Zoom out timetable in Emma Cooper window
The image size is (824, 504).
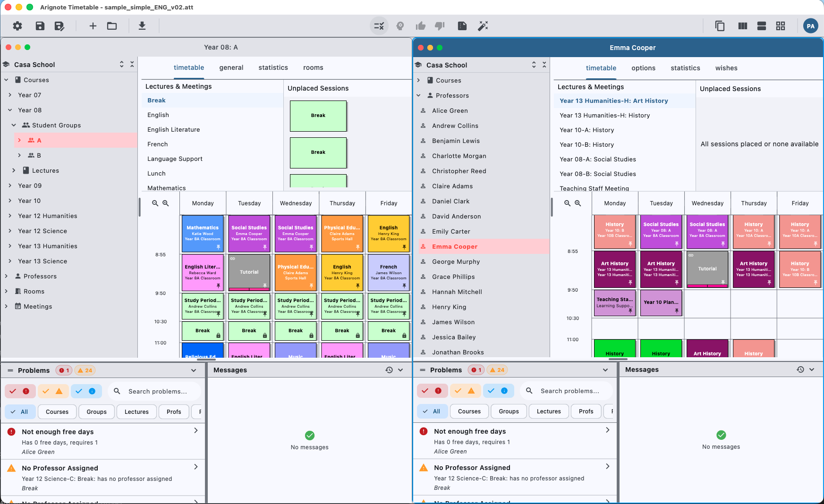click(x=567, y=203)
